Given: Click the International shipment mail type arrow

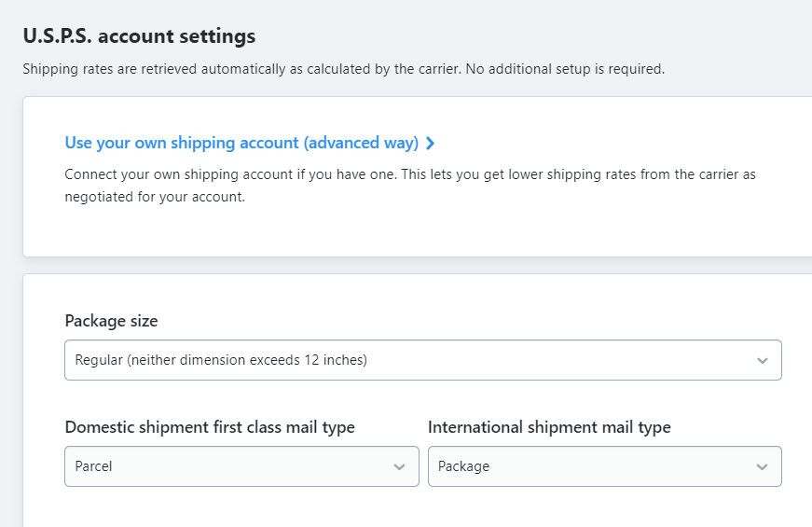Looking at the screenshot, I should [x=762, y=466].
